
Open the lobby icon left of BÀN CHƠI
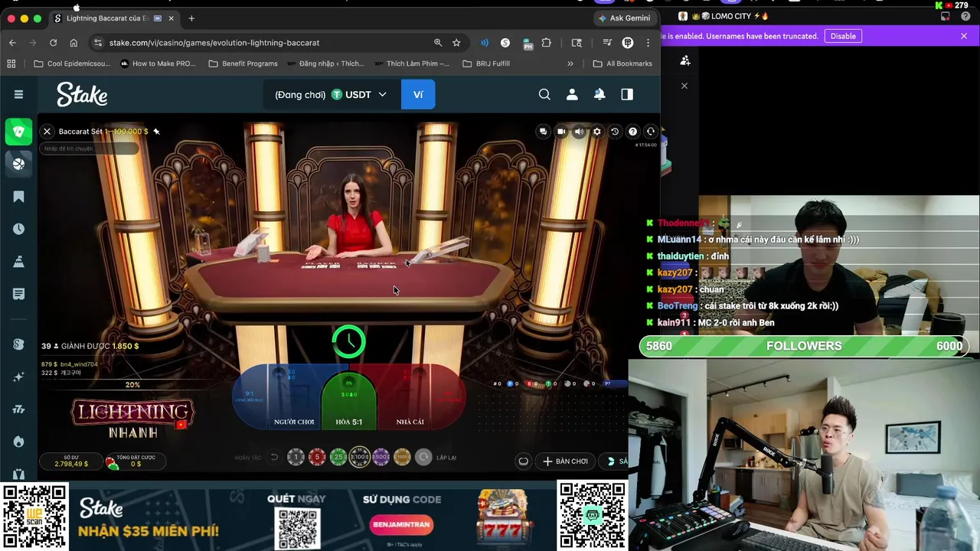(x=523, y=461)
